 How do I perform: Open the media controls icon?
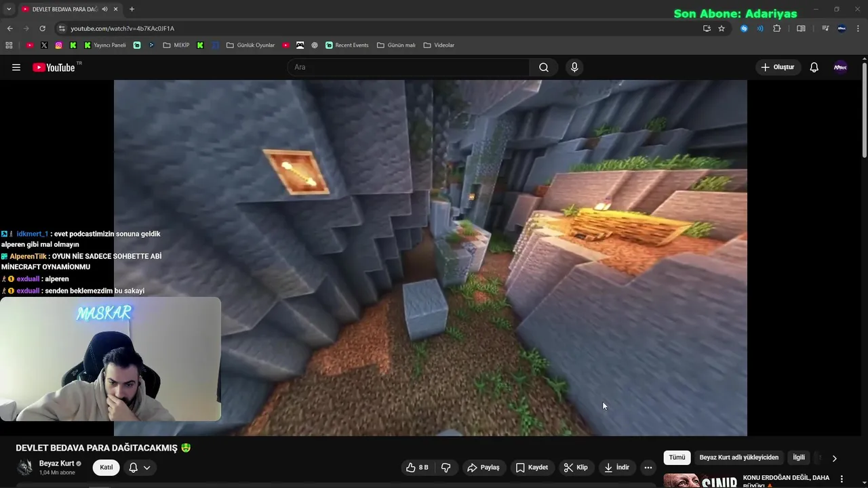pos(825,28)
